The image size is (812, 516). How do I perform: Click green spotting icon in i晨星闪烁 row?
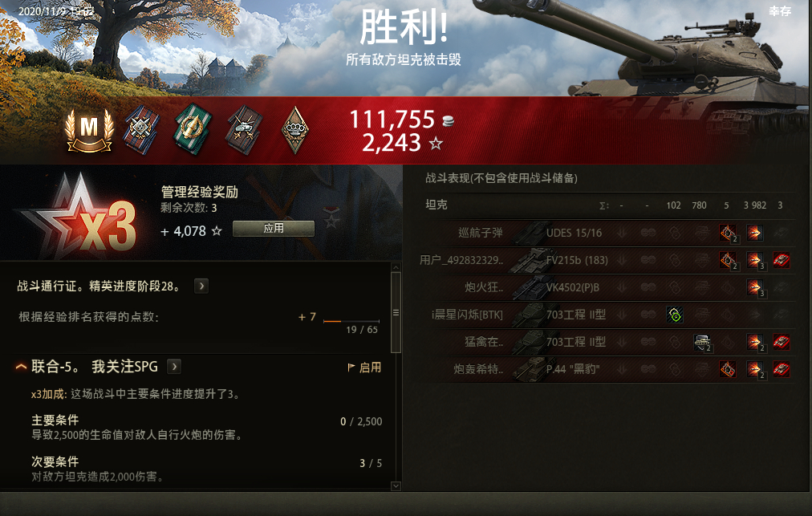pos(674,315)
